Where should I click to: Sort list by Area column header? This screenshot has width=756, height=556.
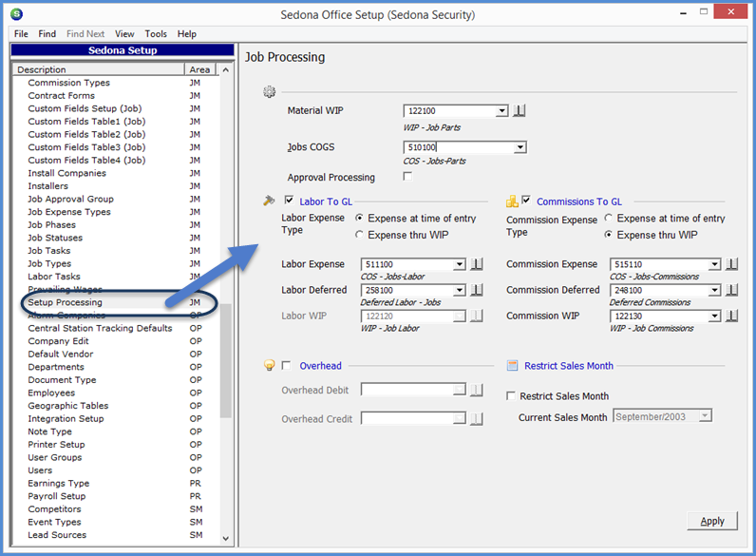tap(200, 69)
